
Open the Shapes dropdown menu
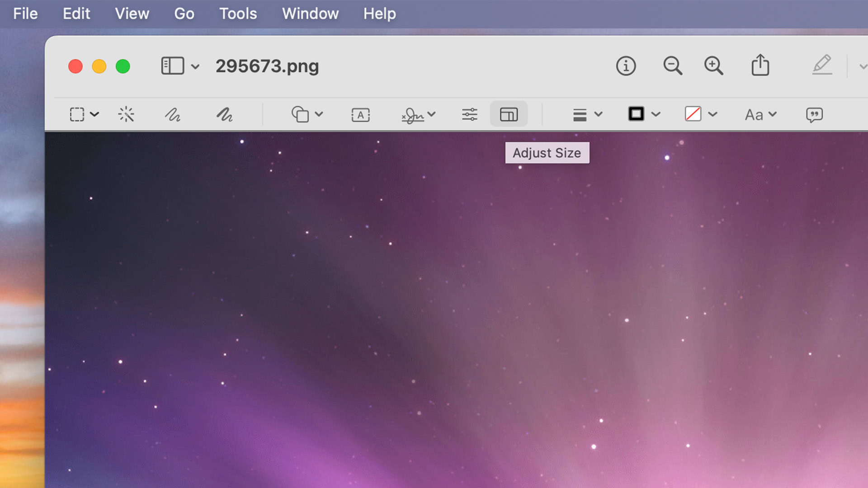click(x=307, y=114)
